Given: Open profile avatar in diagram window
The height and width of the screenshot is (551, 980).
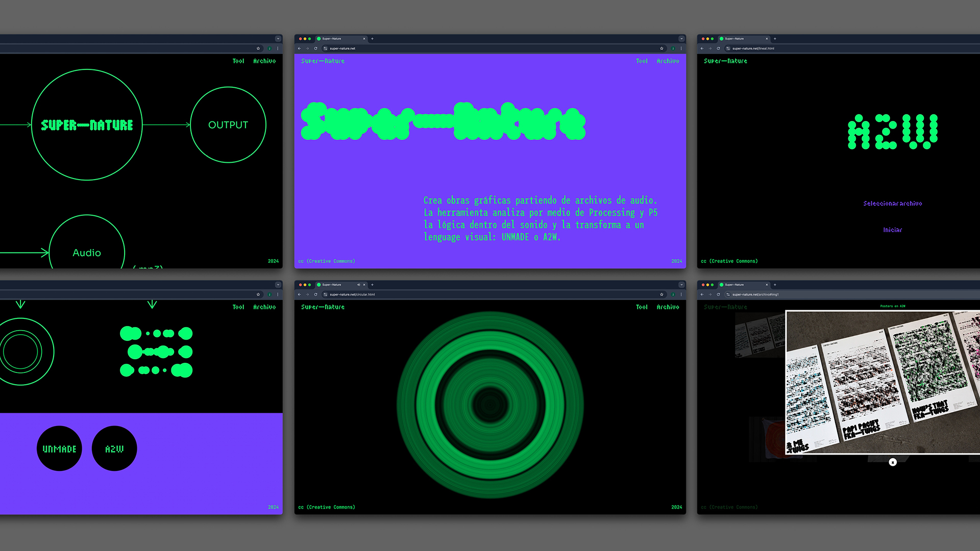Looking at the screenshot, I should point(269,48).
